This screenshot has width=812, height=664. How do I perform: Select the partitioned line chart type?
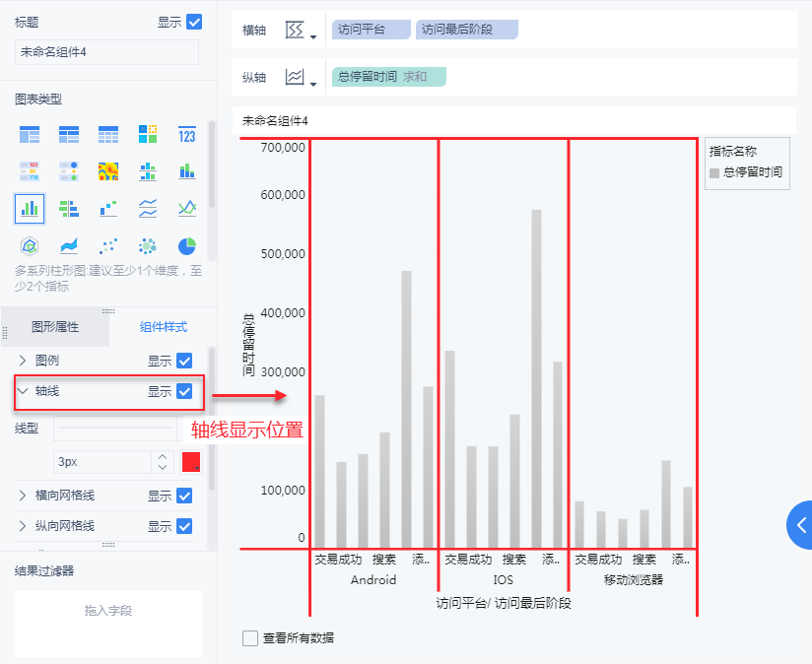[148, 209]
